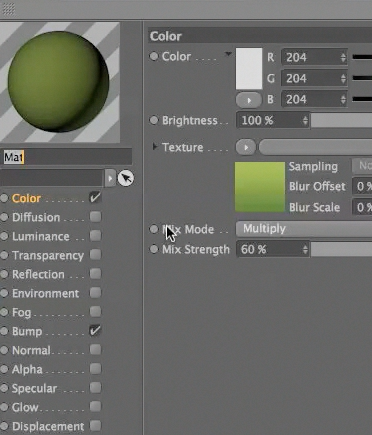Click the Mix Strength animation dot
Viewport: 372px width, 435px height.
click(x=154, y=249)
